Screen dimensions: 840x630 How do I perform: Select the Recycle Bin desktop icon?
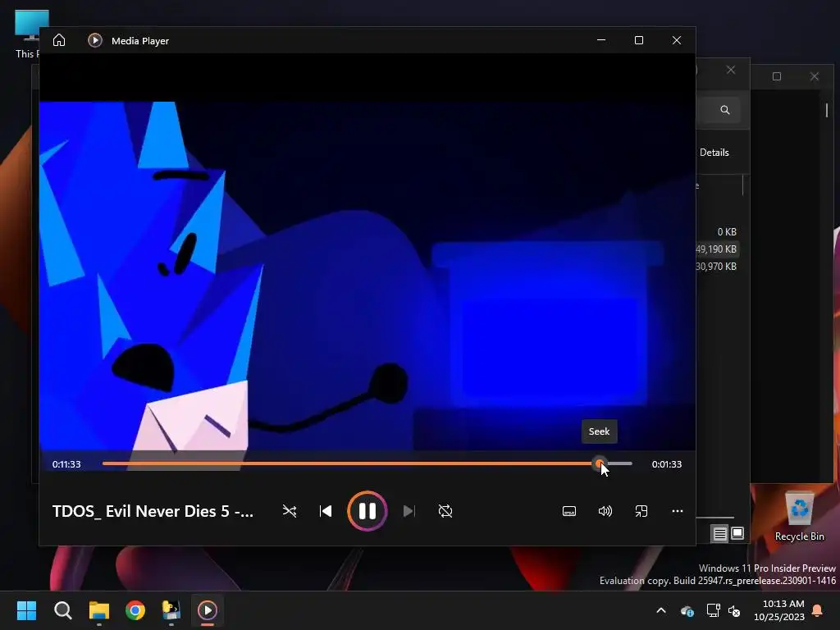coord(799,517)
